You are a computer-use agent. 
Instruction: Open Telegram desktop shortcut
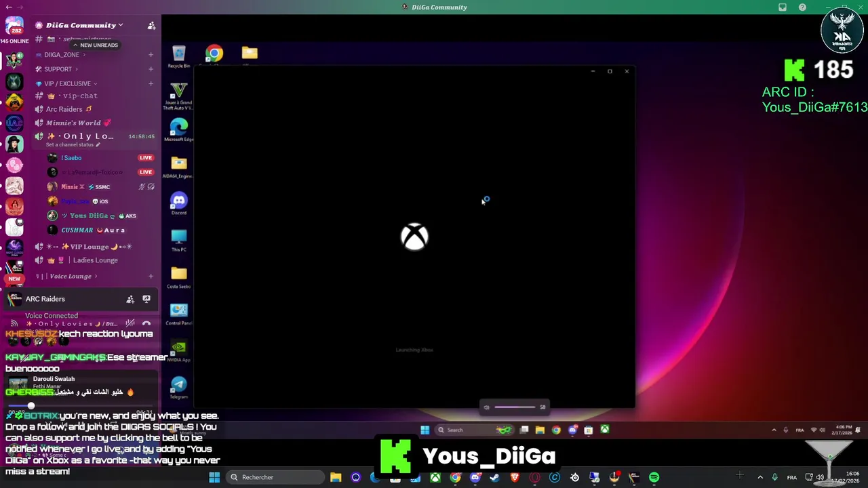pyautogui.click(x=178, y=387)
